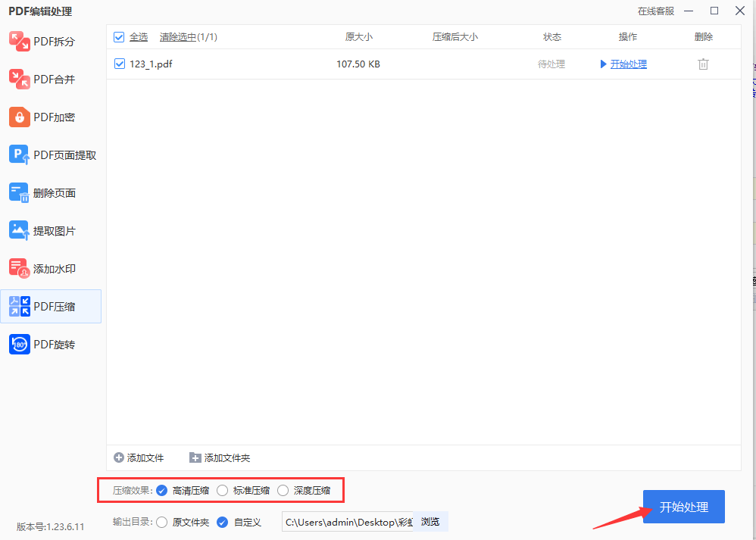Screen dimensions: 756x540
Task: Click the 开始处理 link for 123_1.pdf
Action: [628, 64]
